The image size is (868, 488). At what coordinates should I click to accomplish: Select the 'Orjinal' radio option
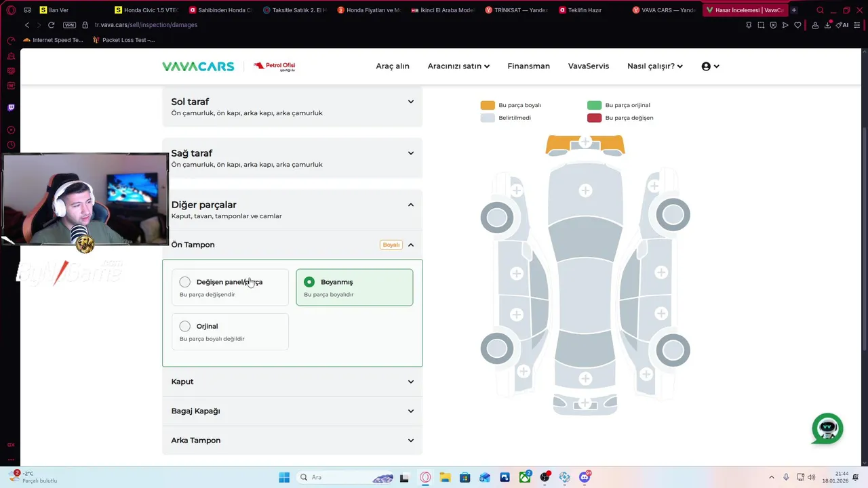(230, 331)
